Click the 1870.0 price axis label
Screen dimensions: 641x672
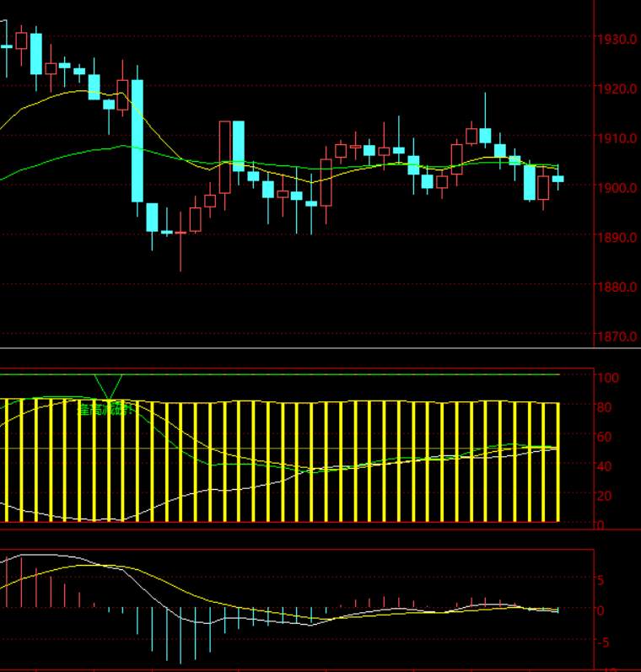[x=617, y=336]
